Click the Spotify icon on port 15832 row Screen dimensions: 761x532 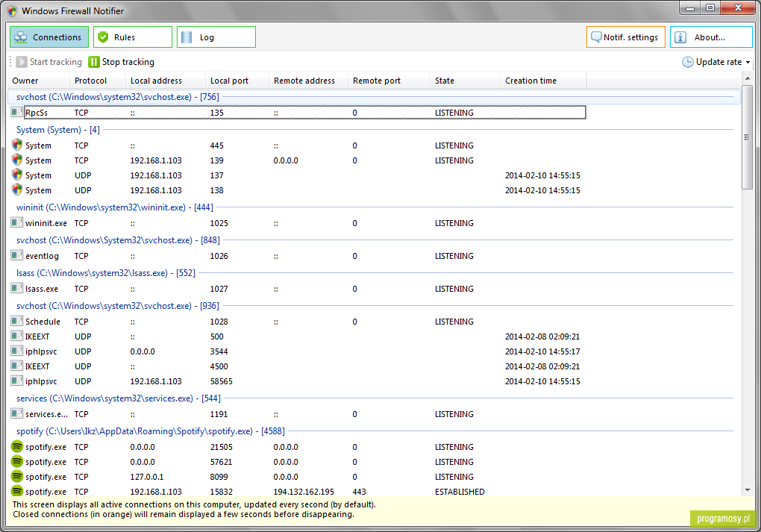[x=17, y=491]
